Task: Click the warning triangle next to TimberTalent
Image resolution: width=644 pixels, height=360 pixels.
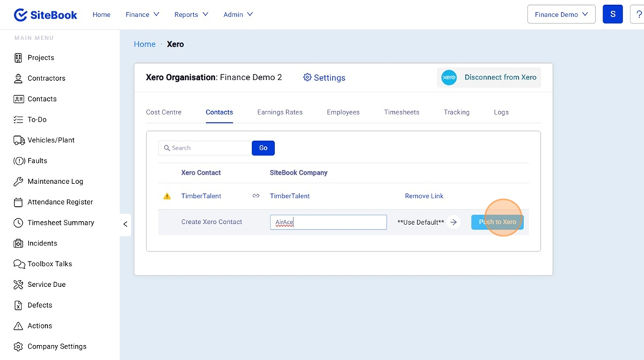Action: (x=167, y=196)
